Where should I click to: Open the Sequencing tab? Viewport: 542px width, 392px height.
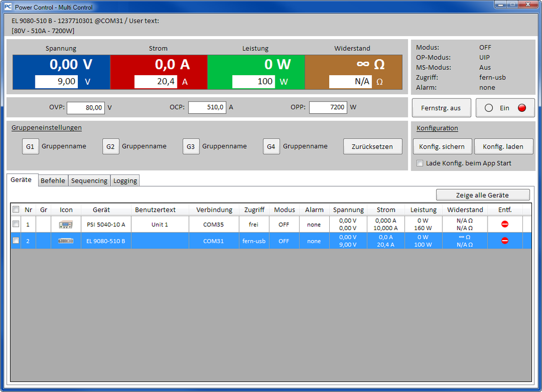pyautogui.click(x=89, y=180)
